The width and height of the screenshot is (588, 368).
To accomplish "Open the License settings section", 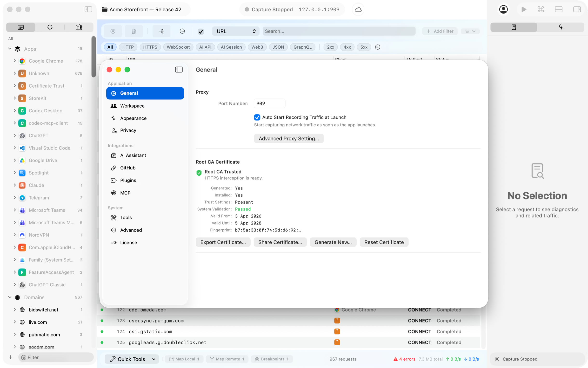I will pyautogui.click(x=145, y=242).
